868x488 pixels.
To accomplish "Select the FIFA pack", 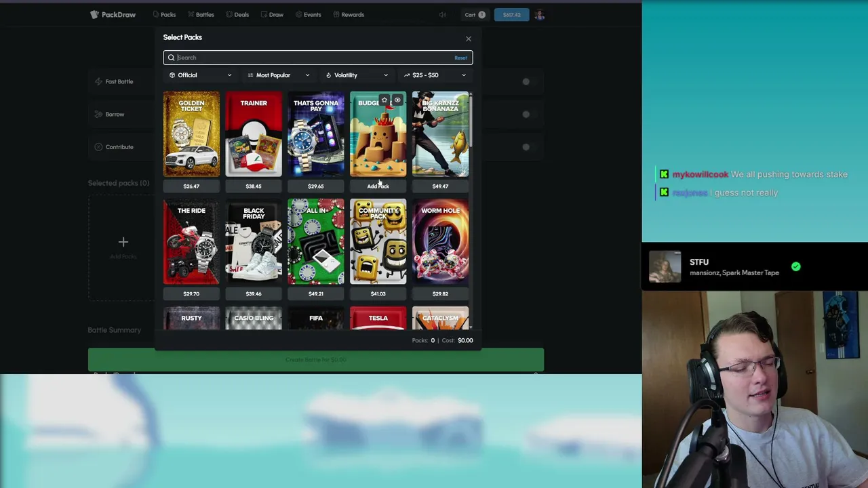I will click(x=316, y=319).
